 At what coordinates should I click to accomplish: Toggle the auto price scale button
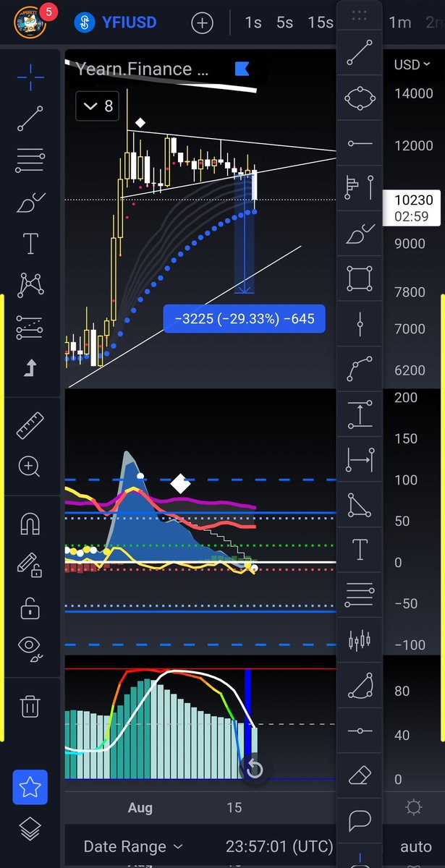415,846
